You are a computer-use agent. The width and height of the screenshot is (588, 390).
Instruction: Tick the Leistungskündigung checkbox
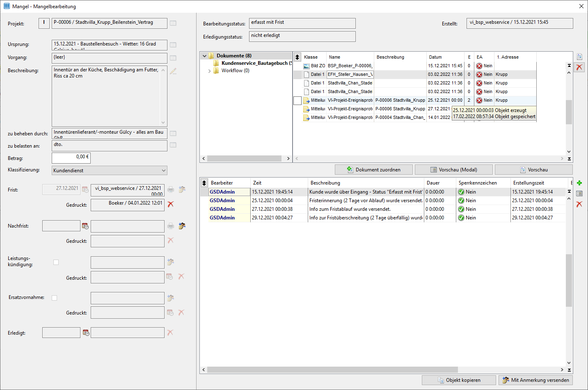56,262
